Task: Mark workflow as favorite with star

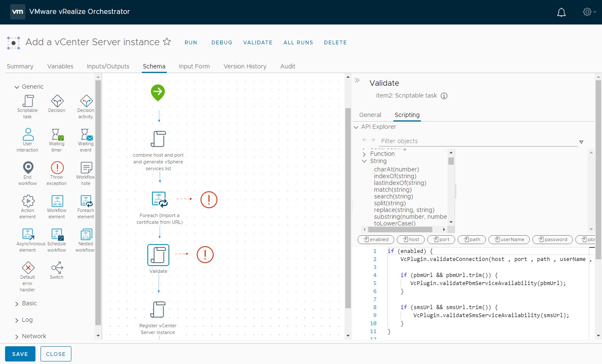Action: (x=167, y=42)
